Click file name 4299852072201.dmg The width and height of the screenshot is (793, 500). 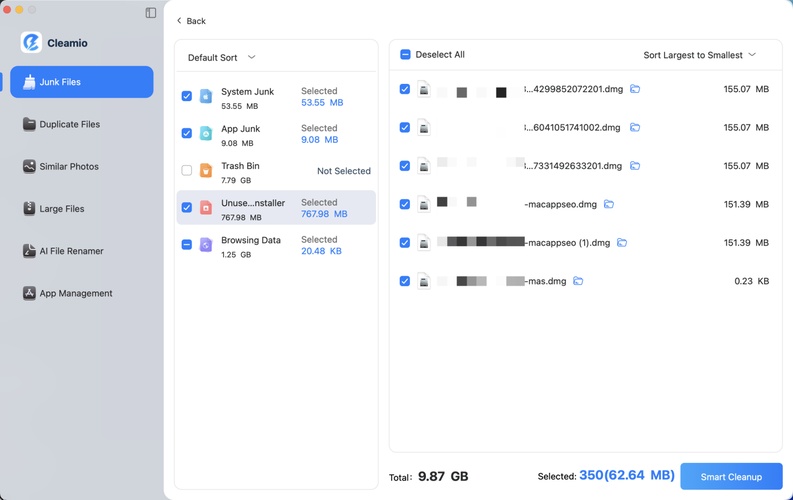[x=574, y=89]
